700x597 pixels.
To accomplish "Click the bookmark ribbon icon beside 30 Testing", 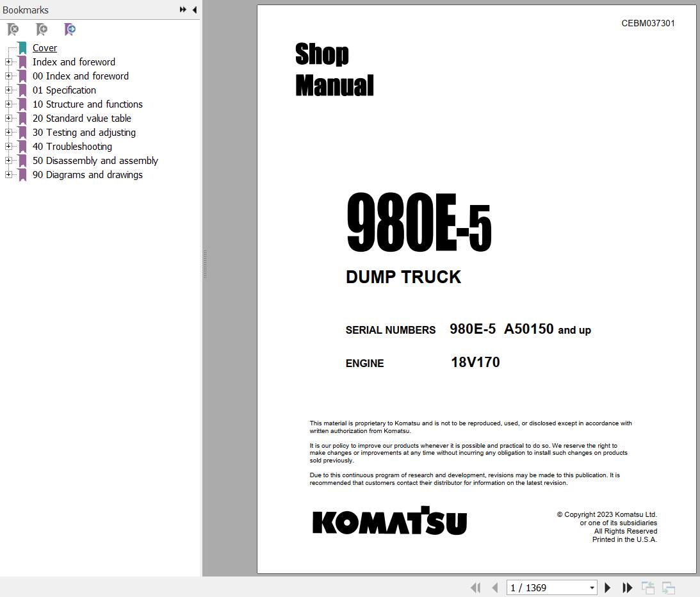I will [22, 132].
